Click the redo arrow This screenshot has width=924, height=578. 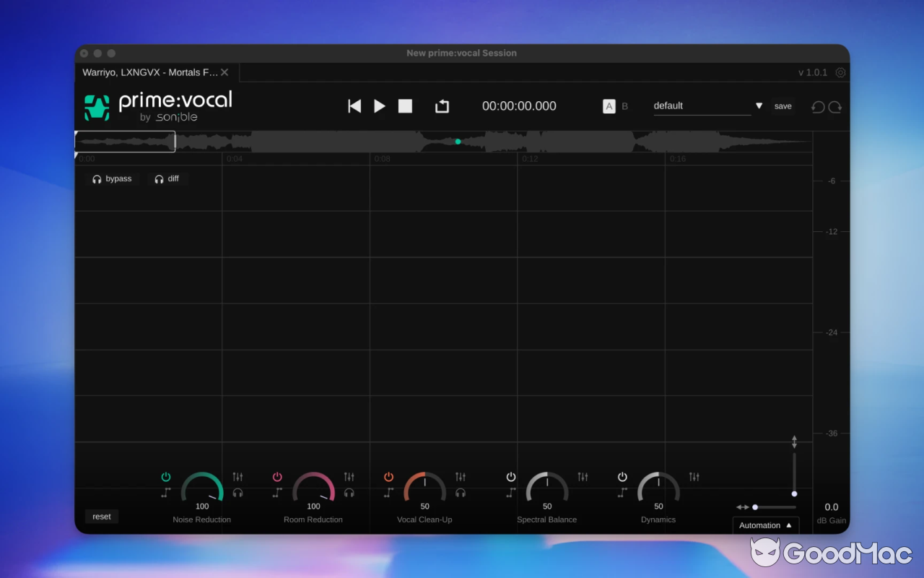pos(835,106)
